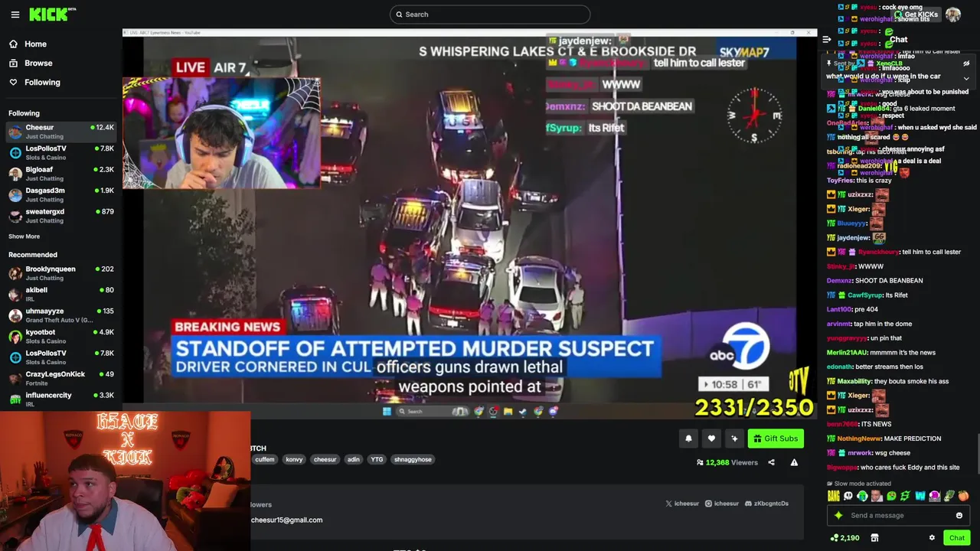
Task: Click the main video player
Action: 470,226
